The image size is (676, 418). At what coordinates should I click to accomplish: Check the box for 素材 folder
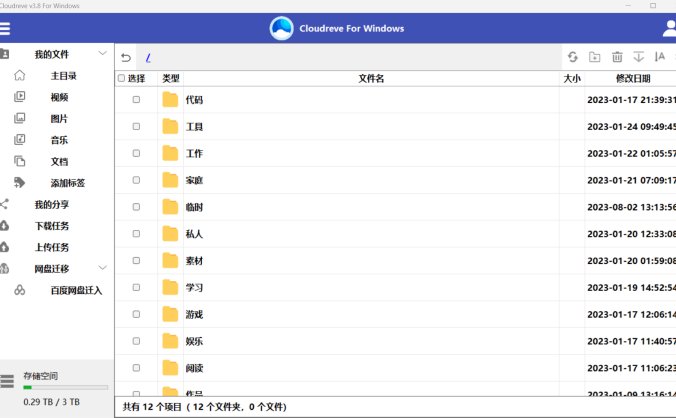point(136,260)
